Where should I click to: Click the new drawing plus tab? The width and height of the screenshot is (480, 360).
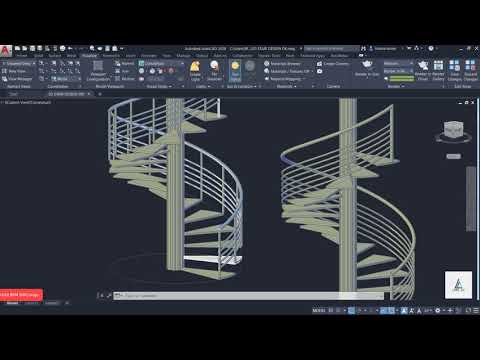point(99,94)
